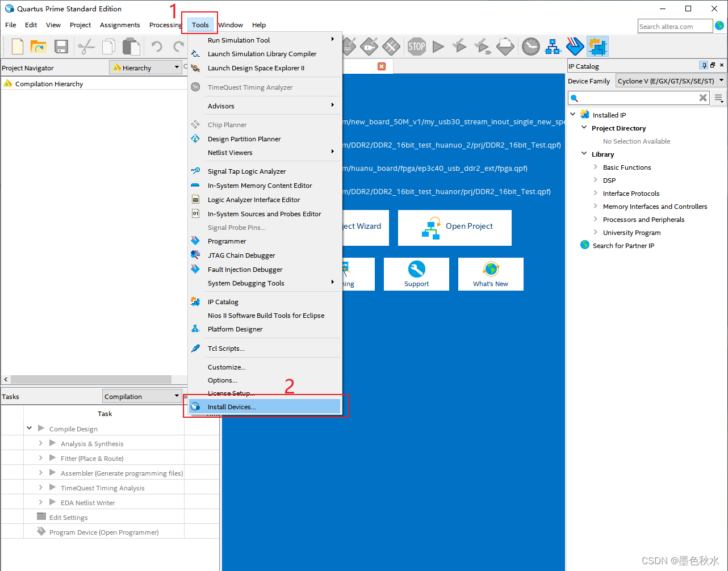The image size is (728, 571).
Task: Collapse the Project Directory node
Action: tap(584, 128)
